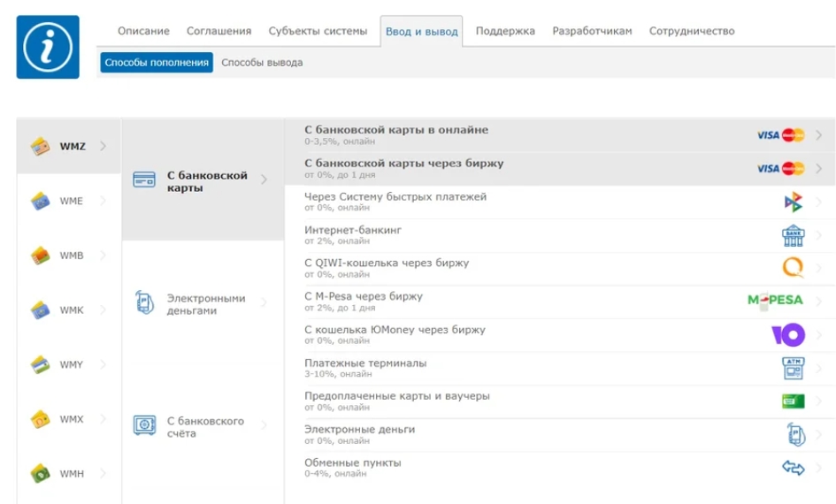
Task: Select the WMZ wallet icon
Action: pyautogui.click(x=40, y=146)
